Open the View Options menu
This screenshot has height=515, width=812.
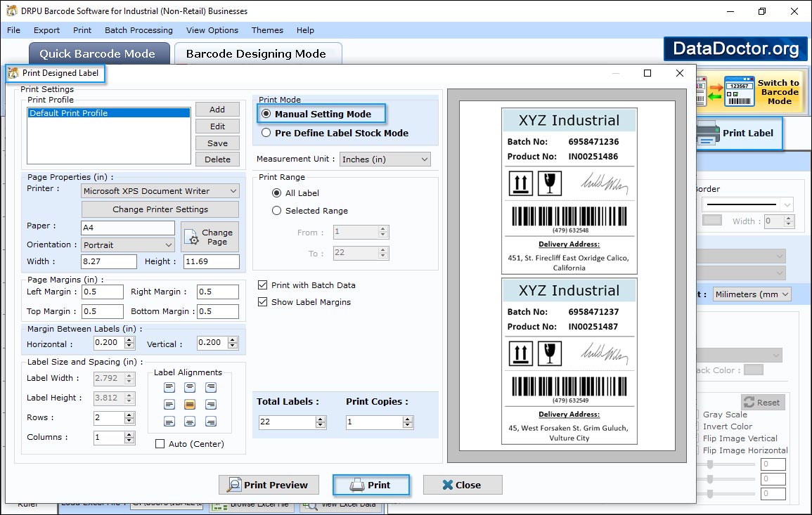pyautogui.click(x=212, y=30)
